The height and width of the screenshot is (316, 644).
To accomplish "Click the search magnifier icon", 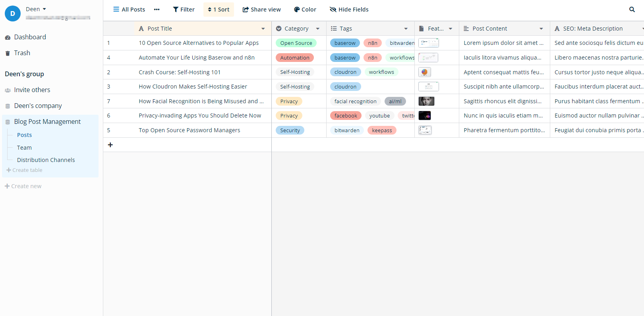I will [x=632, y=10].
